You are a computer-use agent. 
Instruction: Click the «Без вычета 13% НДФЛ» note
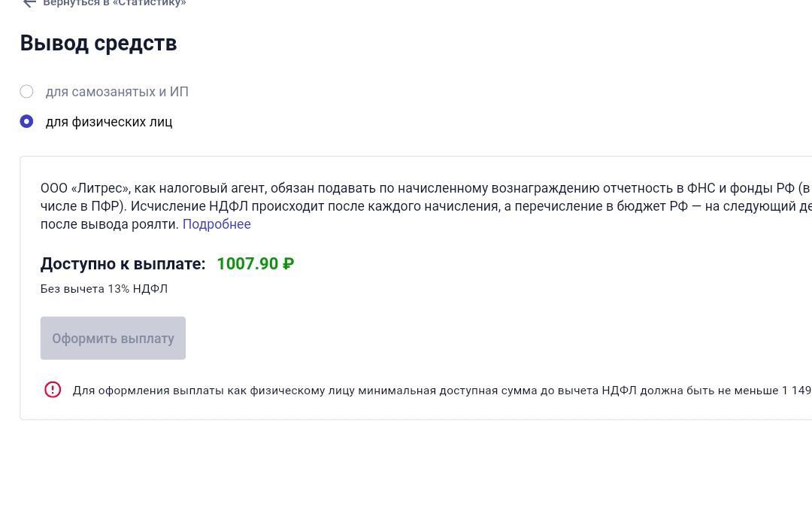(104, 289)
